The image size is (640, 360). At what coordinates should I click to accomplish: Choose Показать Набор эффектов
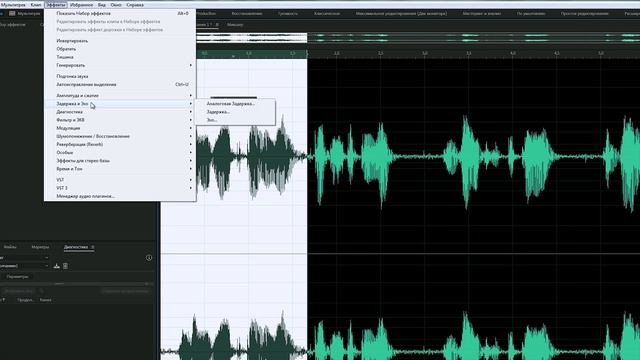[x=120, y=13]
